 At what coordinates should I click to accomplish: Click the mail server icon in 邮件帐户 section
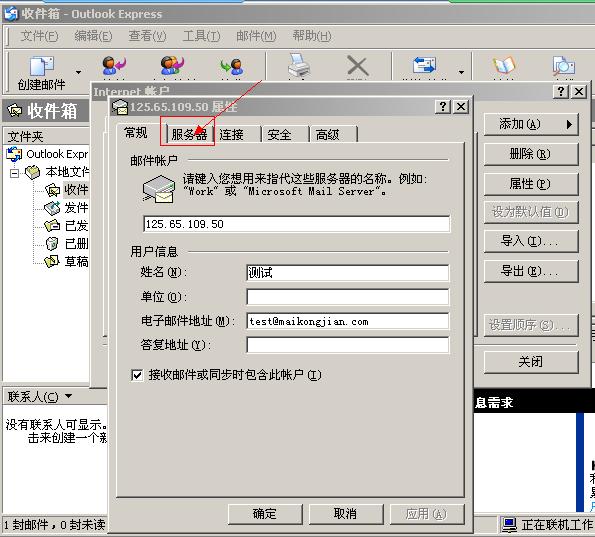tap(159, 189)
